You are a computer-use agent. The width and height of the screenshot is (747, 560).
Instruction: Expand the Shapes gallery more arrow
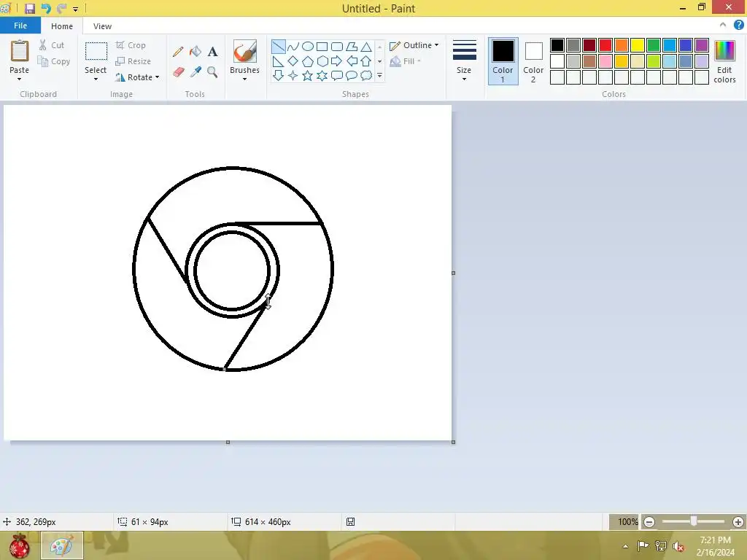379,75
